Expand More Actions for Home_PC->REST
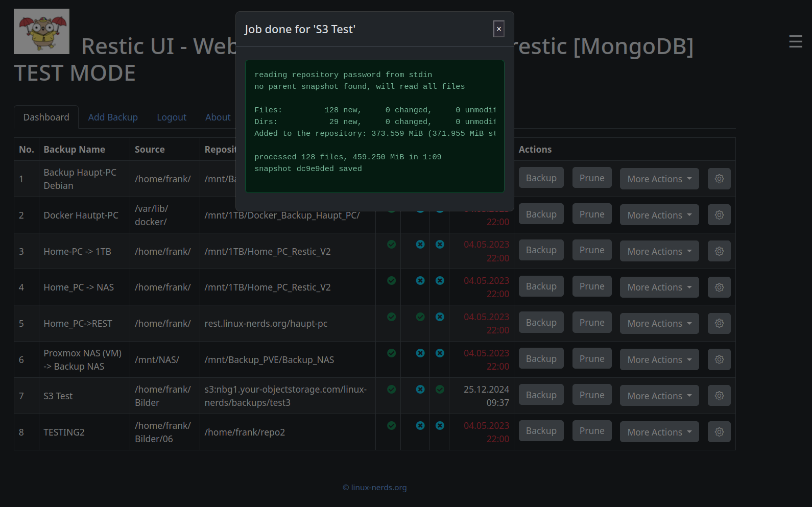The height and width of the screenshot is (507, 812). (659, 324)
